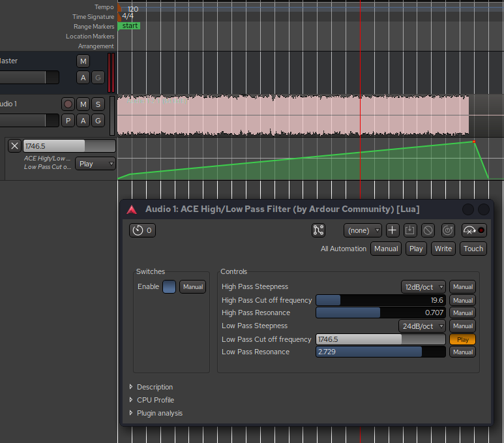The width and height of the screenshot is (504, 443).
Task: Open the preset selector showing (none)
Action: (x=364, y=230)
